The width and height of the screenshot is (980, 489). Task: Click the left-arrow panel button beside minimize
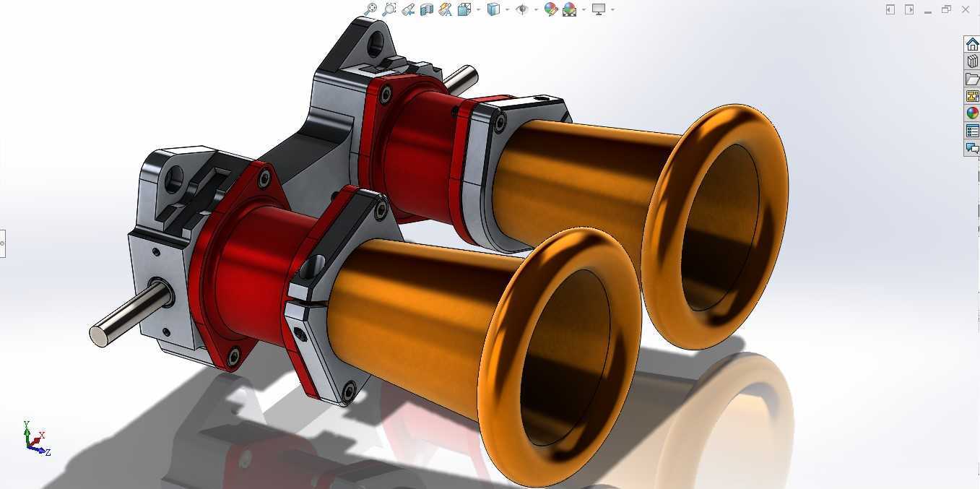point(890,9)
